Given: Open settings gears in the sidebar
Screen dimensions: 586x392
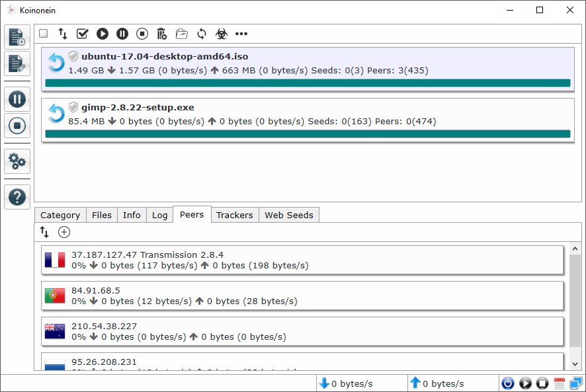Looking at the screenshot, I should (x=17, y=161).
